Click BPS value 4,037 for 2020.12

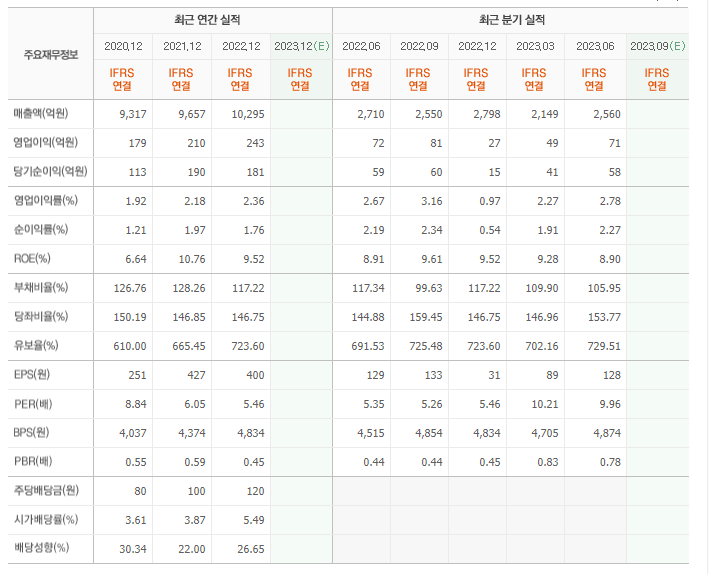133,433
